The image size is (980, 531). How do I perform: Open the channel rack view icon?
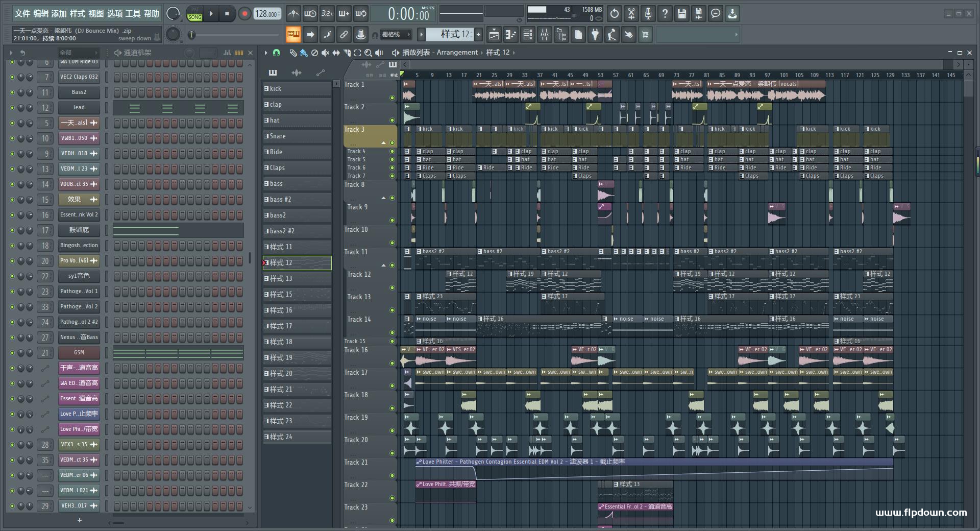[528, 35]
